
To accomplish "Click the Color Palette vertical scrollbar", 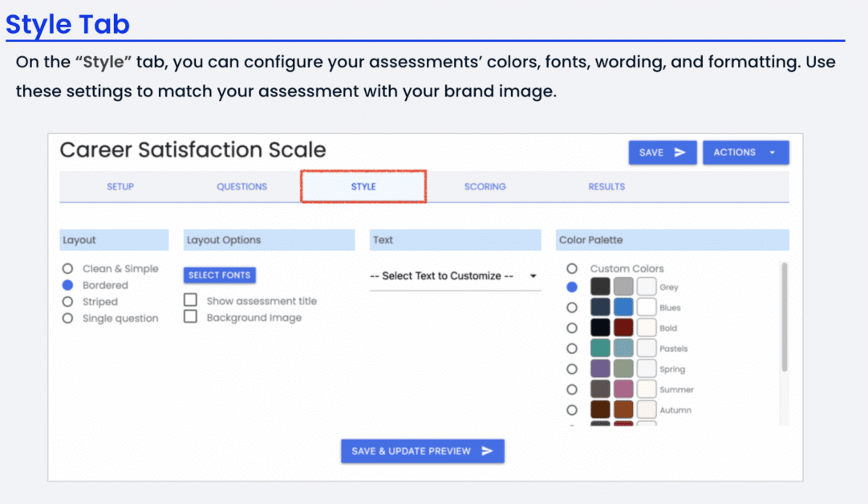I will tap(784, 315).
